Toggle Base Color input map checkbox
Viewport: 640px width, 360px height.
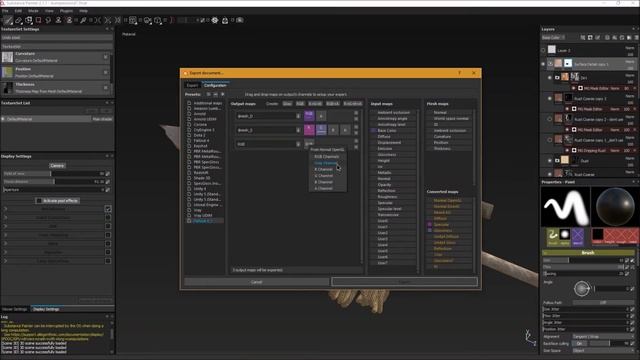373,131
